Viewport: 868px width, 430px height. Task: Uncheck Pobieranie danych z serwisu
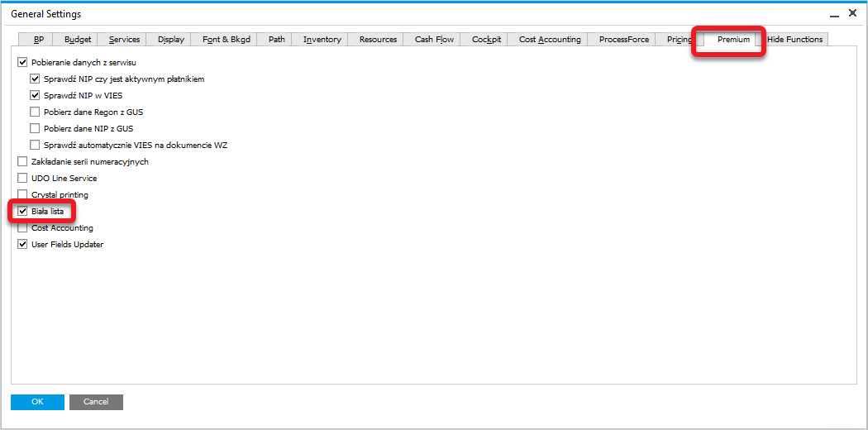(22, 63)
